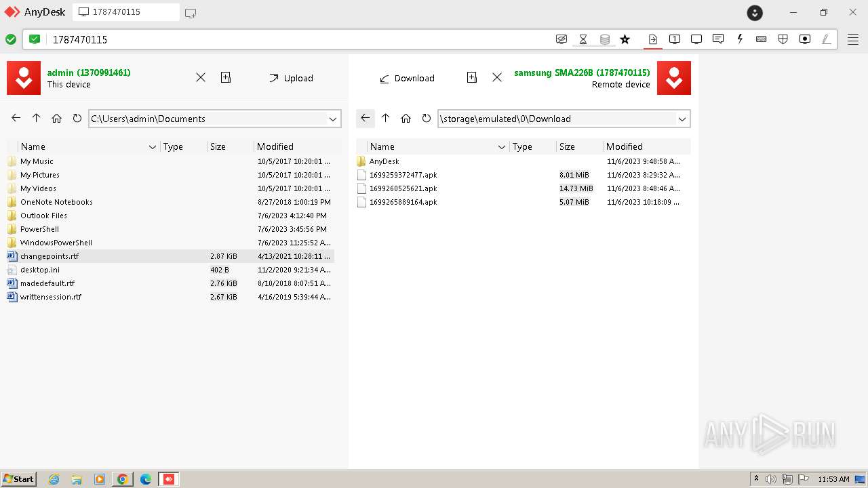Click the remote panel delete X icon
The width and height of the screenshot is (868, 488).
click(497, 77)
